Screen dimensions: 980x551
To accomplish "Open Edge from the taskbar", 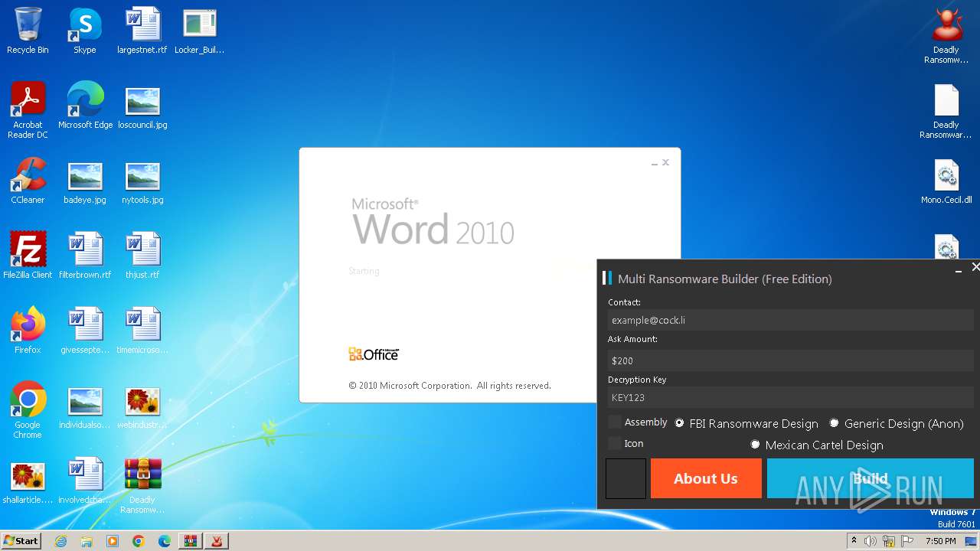I will point(164,541).
